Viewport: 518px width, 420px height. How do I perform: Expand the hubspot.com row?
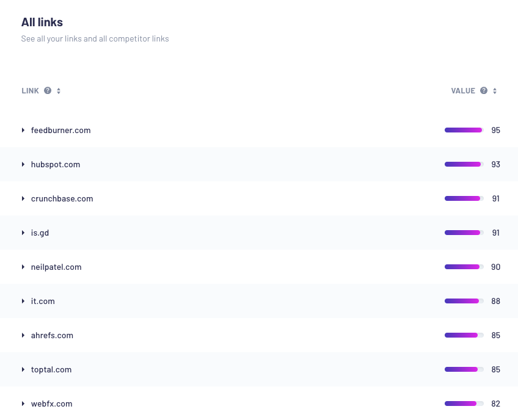23,164
